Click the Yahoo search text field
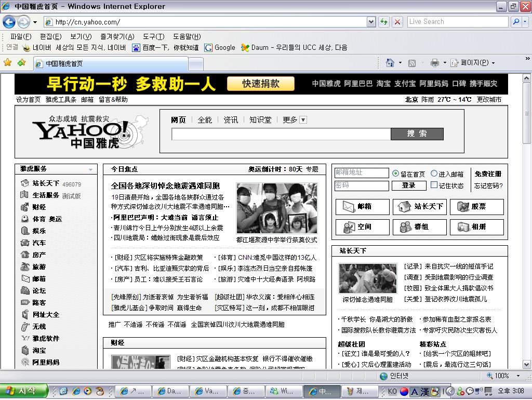The height and width of the screenshot is (400, 532). point(281,134)
